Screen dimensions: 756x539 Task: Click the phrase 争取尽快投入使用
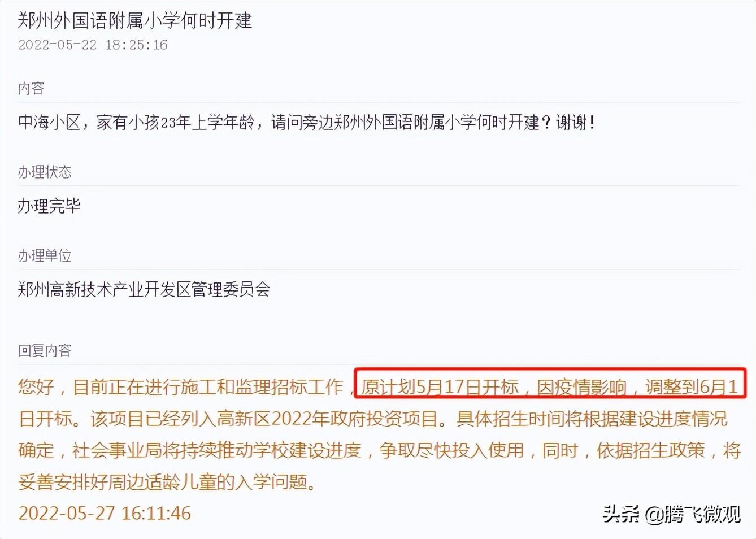pos(452,450)
